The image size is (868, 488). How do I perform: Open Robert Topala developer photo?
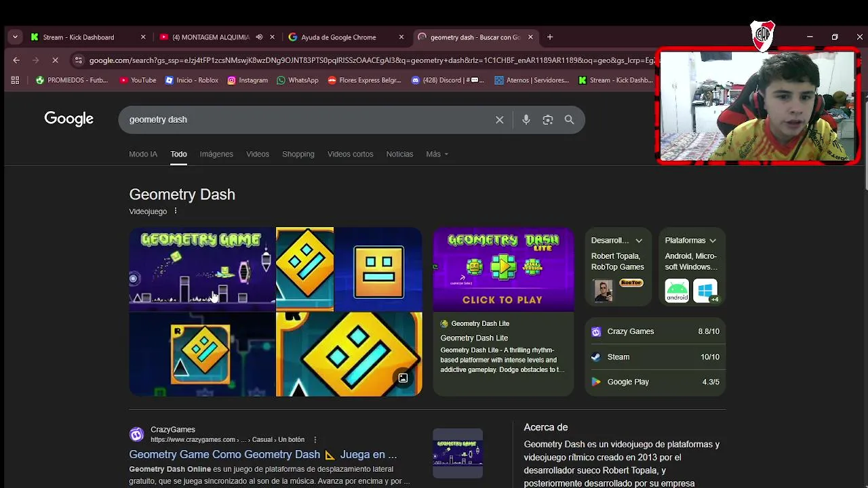[603, 291]
